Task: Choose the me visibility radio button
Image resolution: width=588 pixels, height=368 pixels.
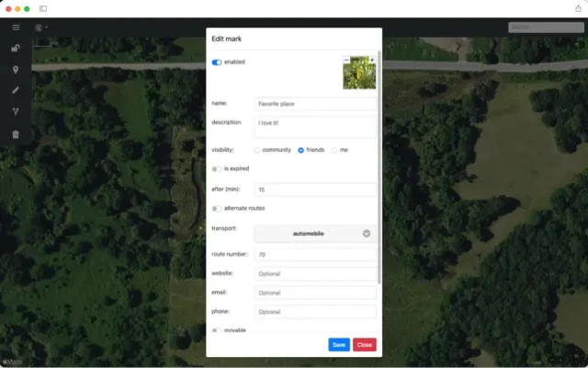Action: (x=335, y=150)
